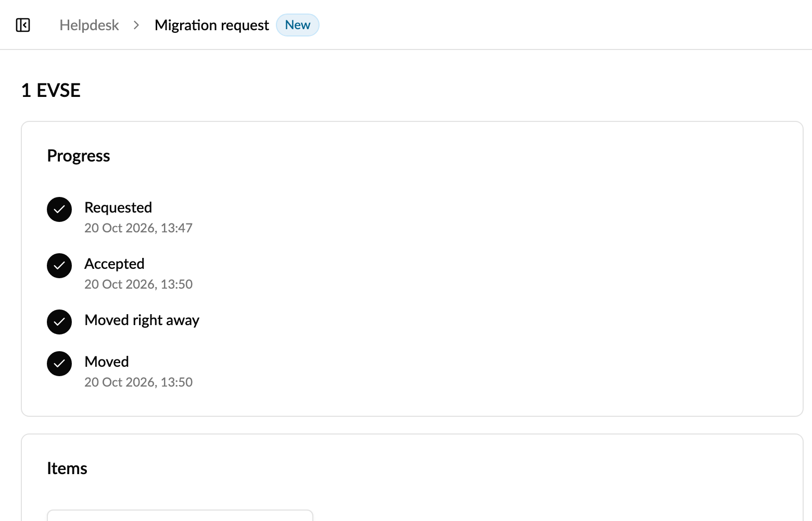This screenshot has width=812, height=521.
Task: Collapse the sidebar panel icon
Action: pos(23,25)
